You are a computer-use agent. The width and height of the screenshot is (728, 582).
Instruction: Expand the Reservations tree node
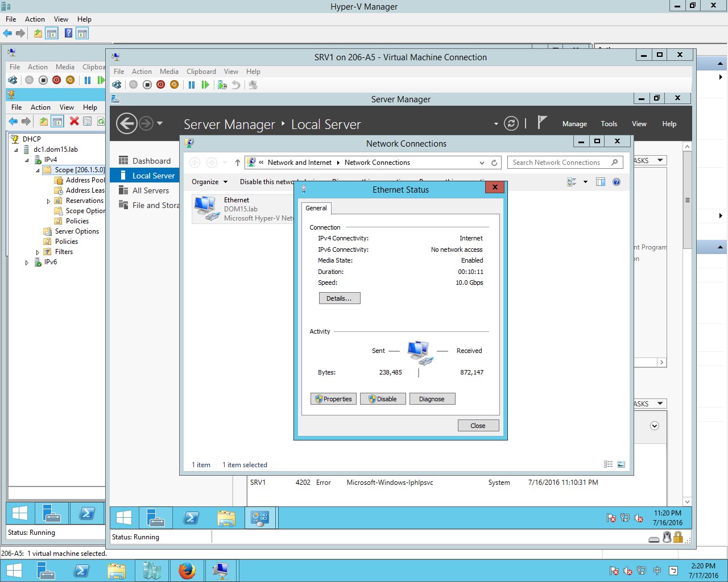[x=48, y=201]
